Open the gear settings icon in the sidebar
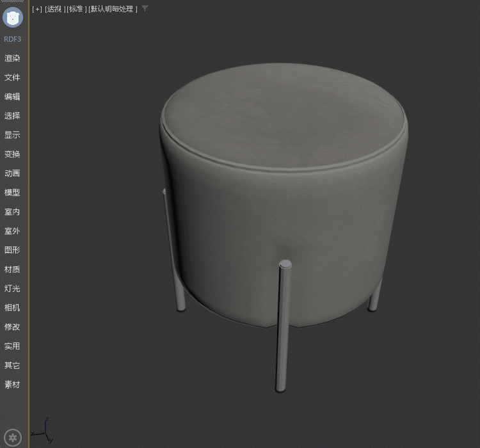Screen dimensions: 480x448 [x=13, y=438]
